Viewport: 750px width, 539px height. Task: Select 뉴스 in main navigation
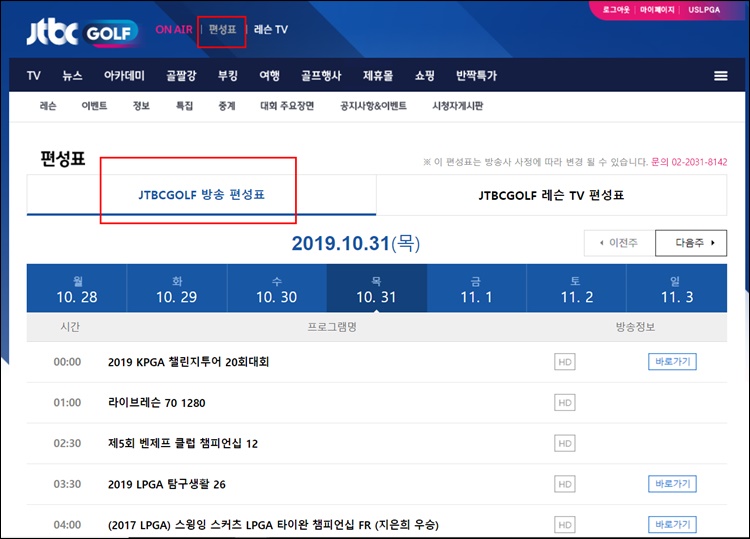point(72,76)
